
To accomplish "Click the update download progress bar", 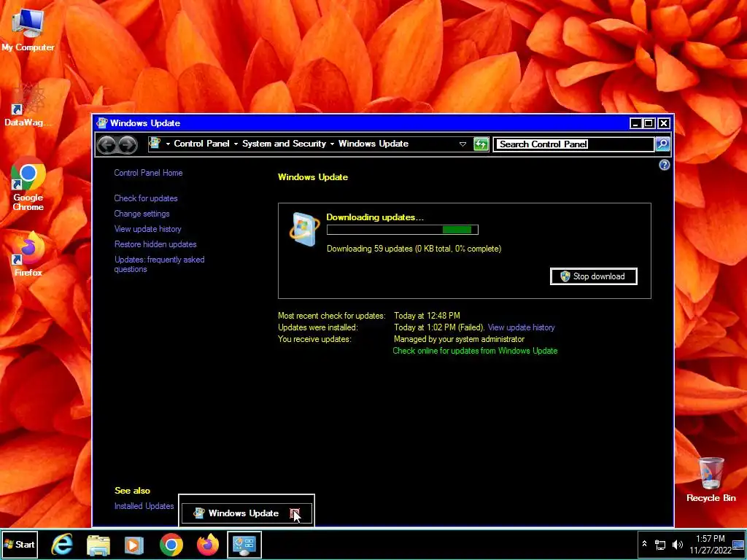I will click(403, 230).
